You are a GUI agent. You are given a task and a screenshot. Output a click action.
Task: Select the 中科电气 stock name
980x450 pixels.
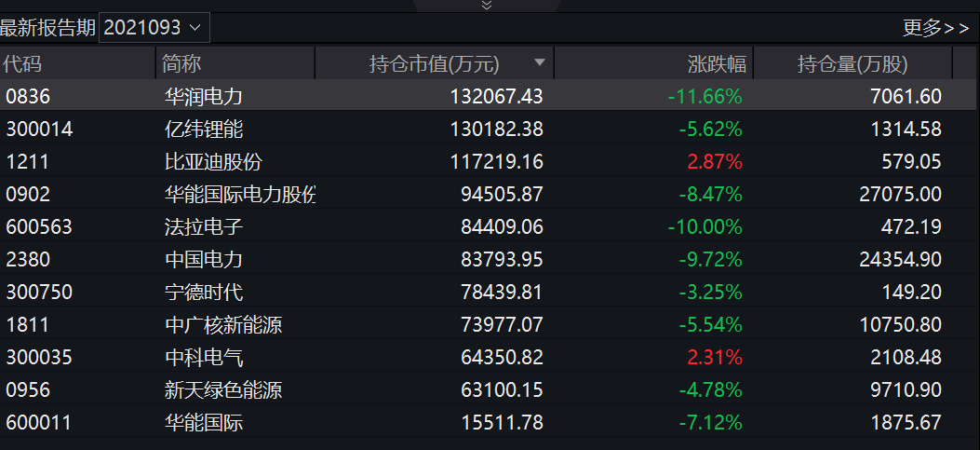[204, 357]
